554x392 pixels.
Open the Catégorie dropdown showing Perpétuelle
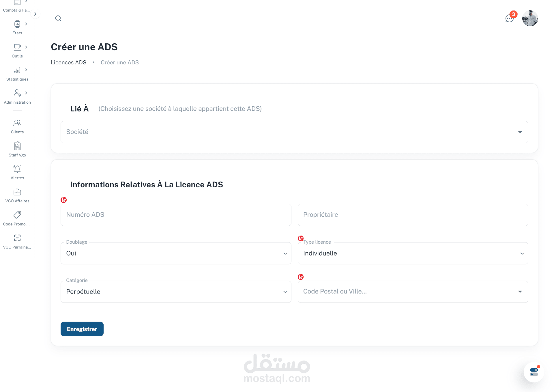click(176, 292)
